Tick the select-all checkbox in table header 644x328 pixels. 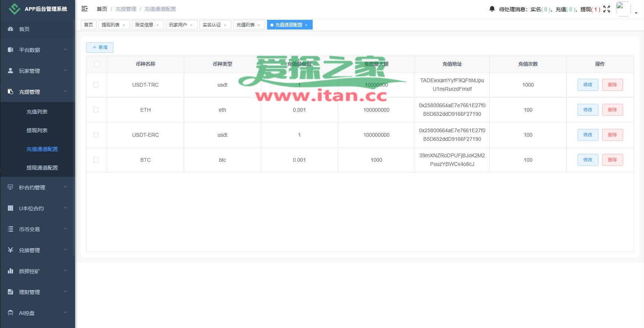click(x=97, y=64)
